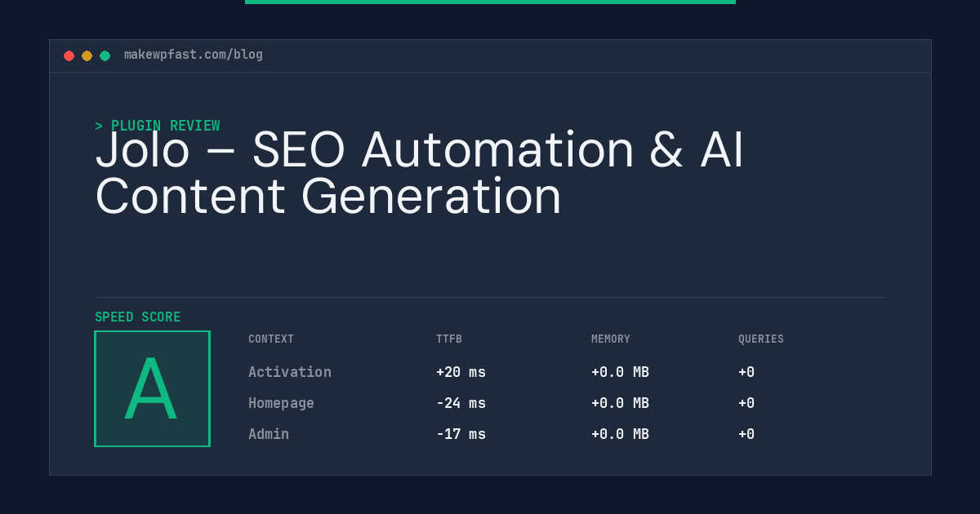Click the Admin queries +0 value
This screenshot has width=980, height=514.
pyautogui.click(x=746, y=434)
